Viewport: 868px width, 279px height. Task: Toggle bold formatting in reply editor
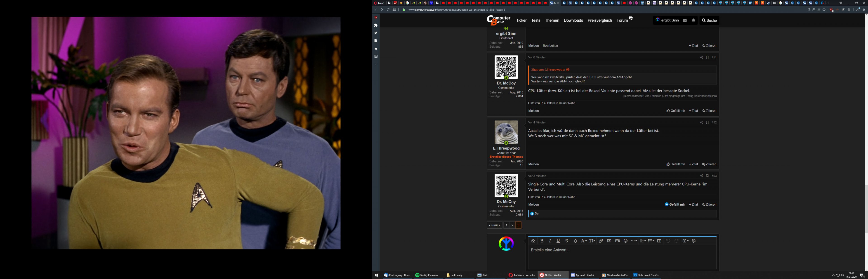coord(542,241)
